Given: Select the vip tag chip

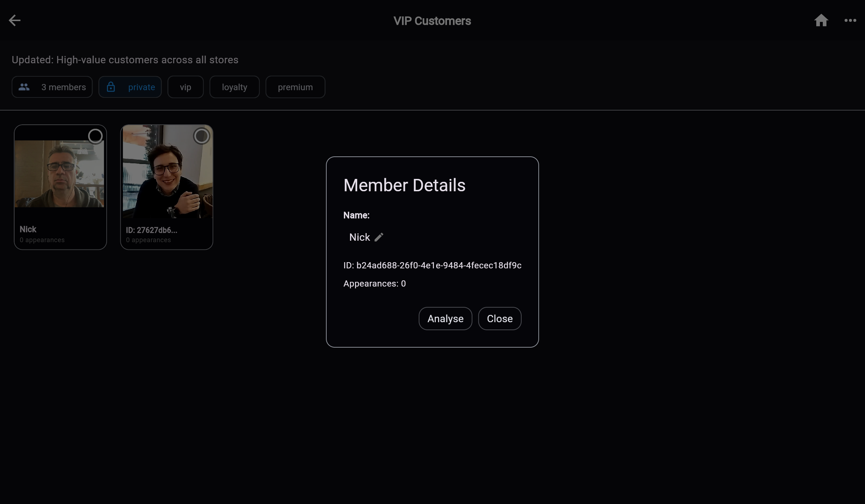Looking at the screenshot, I should (185, 87).
